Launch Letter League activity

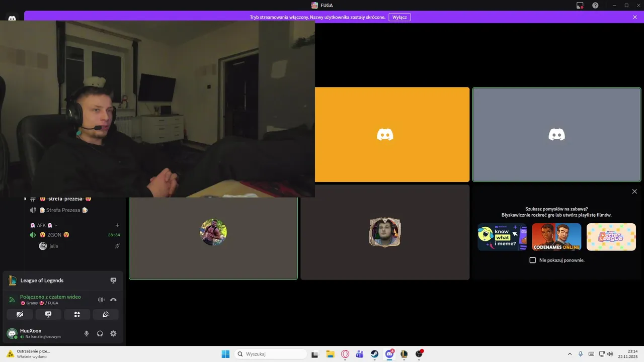click(x=611, y=237)
